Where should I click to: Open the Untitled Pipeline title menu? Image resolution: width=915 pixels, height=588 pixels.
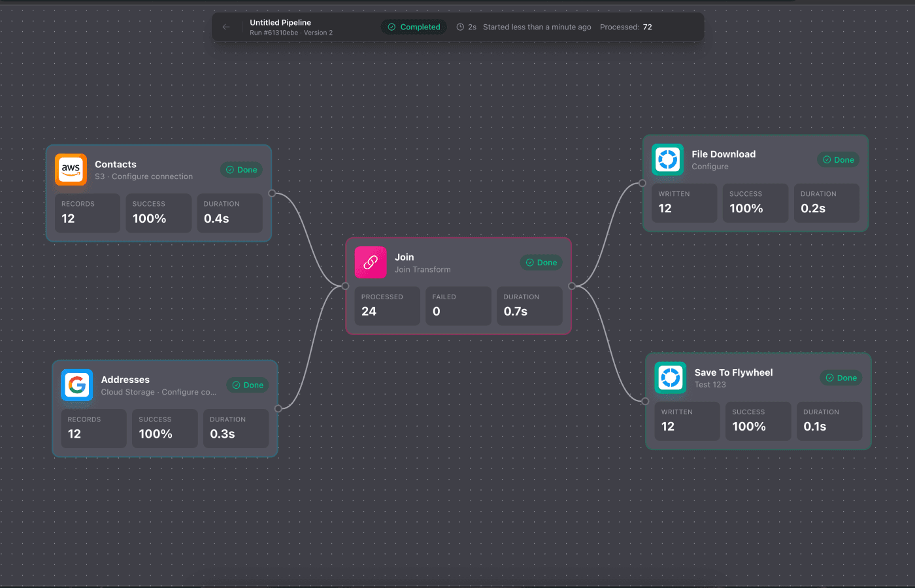coord(280,22)
